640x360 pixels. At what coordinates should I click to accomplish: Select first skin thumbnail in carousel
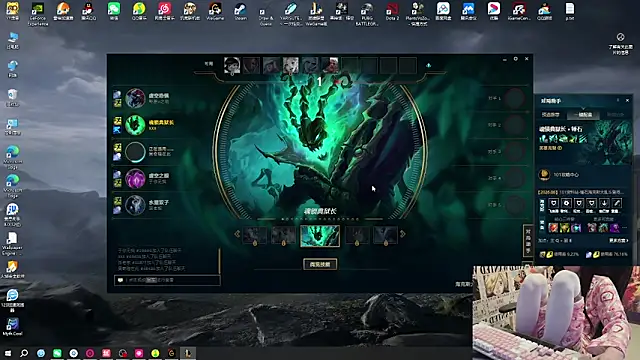pyautogui.click(x=255, y=236)
